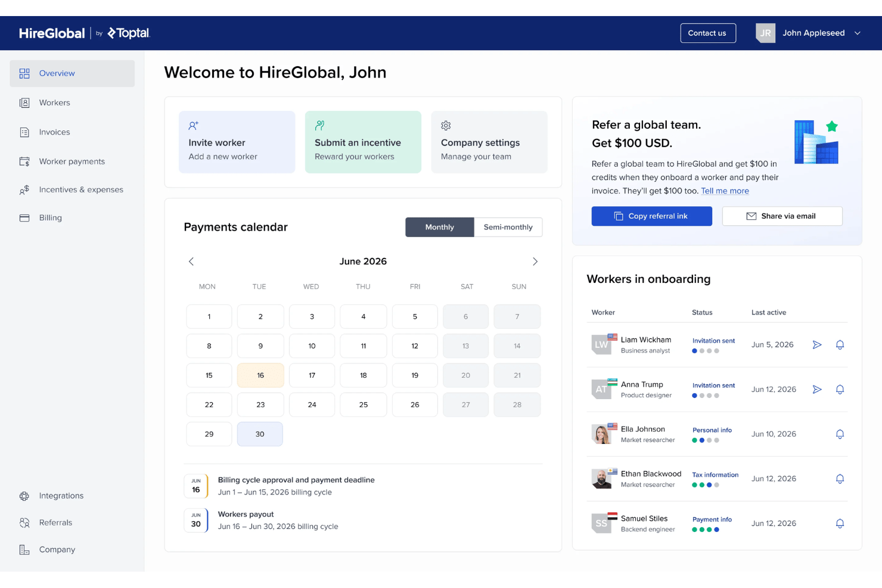
Task: Click the Jun 30 date badge in events list
Action: (196, 520)
